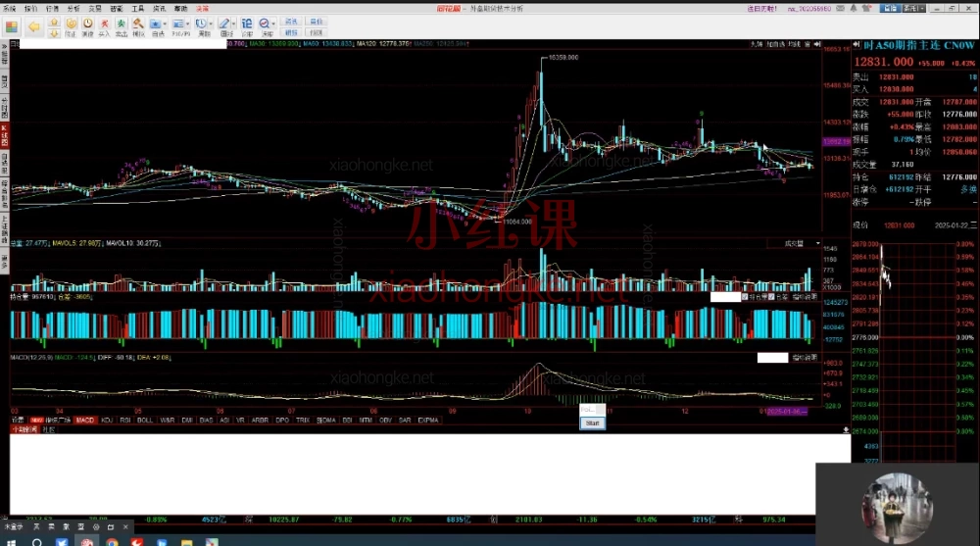This screenshot has width=980, height=546.
Task: Switch to the KDJ indicator tab
Action: pyautogui.click(x=107, y=421)
